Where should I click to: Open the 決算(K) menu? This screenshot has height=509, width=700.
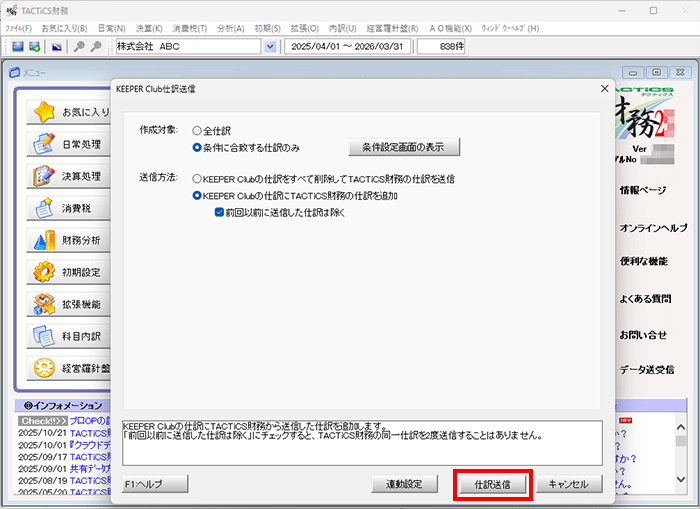149,28
